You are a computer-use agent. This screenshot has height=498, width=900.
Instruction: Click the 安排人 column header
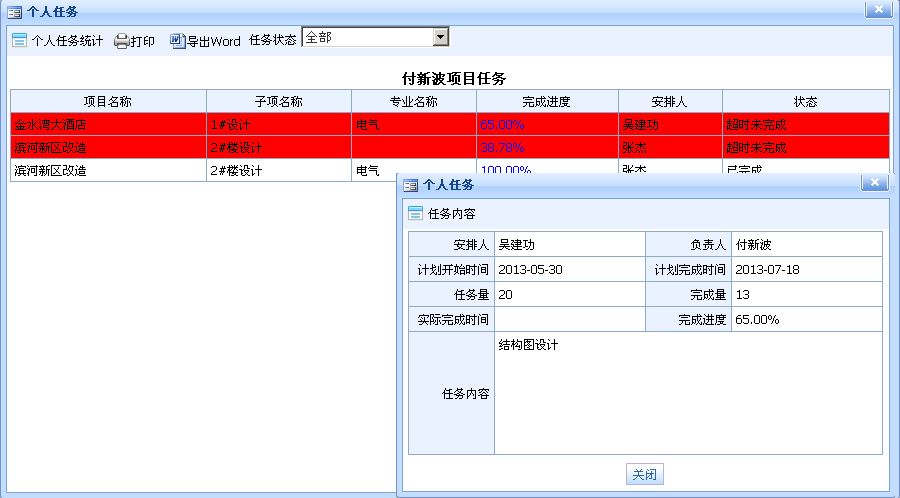point(669,102)
